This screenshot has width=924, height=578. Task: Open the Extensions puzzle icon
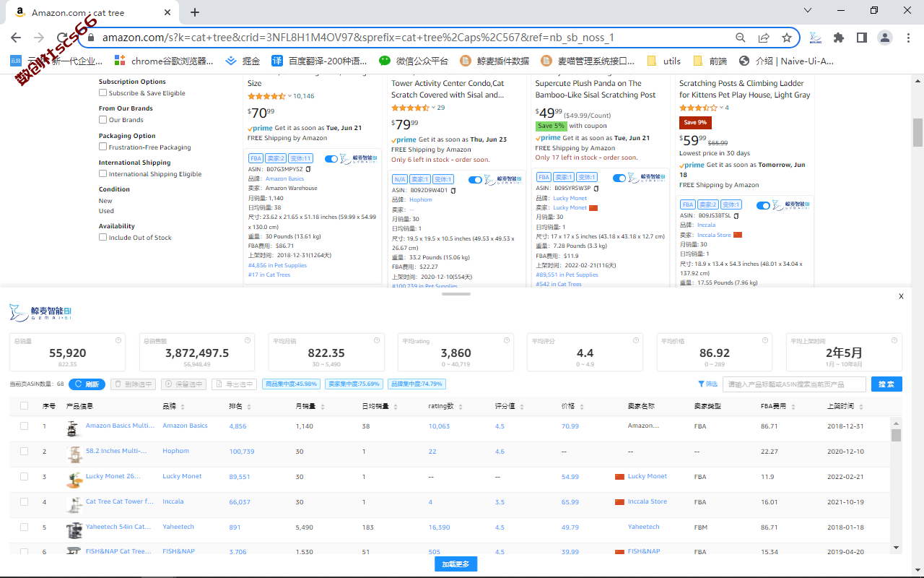coord(838,38)
